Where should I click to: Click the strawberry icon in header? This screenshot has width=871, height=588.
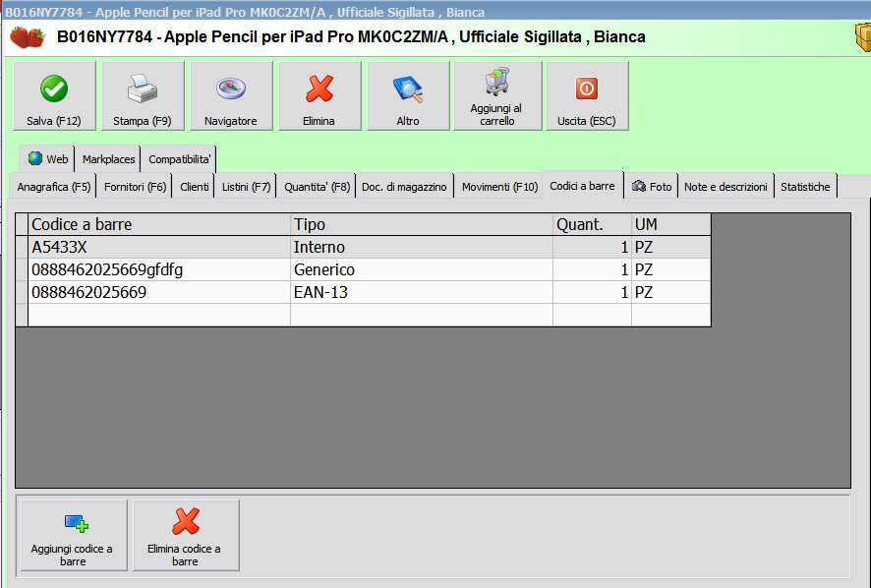(28, 37)
